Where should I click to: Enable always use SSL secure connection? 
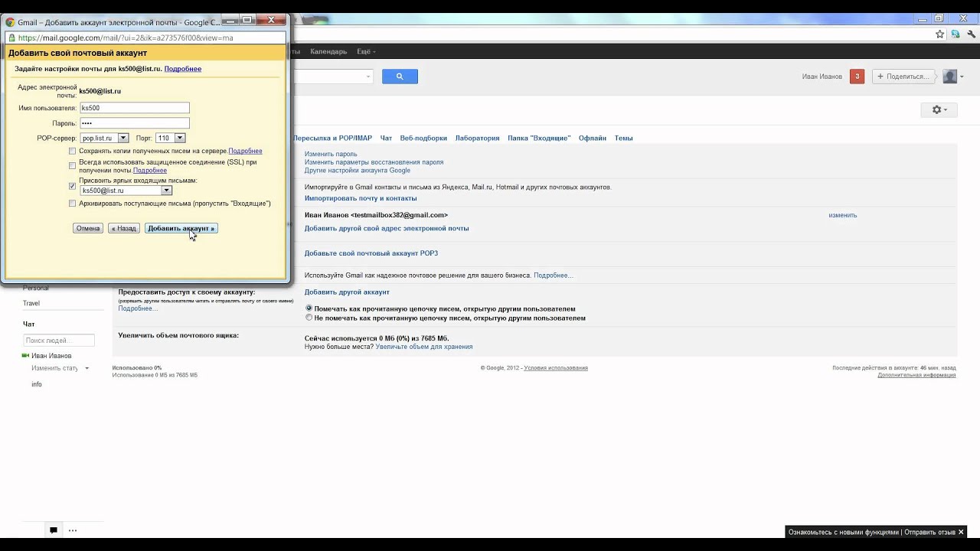(73, 165)
